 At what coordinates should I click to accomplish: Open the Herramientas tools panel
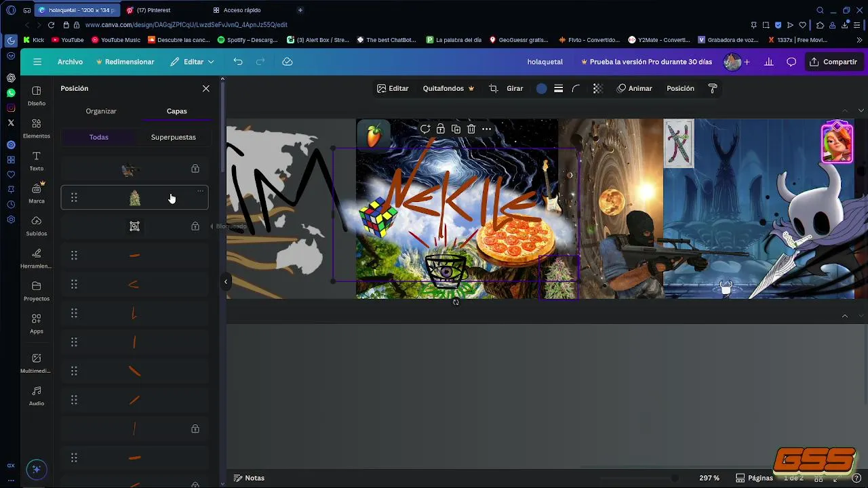point(37,258)
